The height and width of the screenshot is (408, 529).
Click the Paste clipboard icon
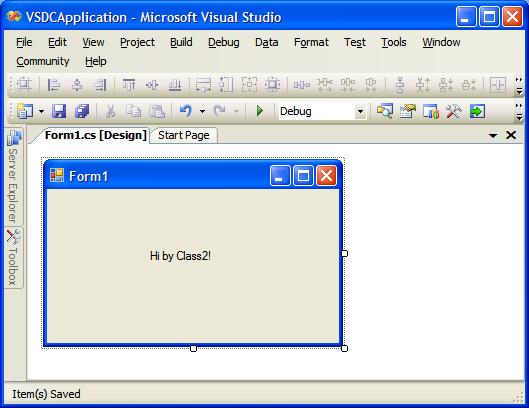tap(157, 111)
